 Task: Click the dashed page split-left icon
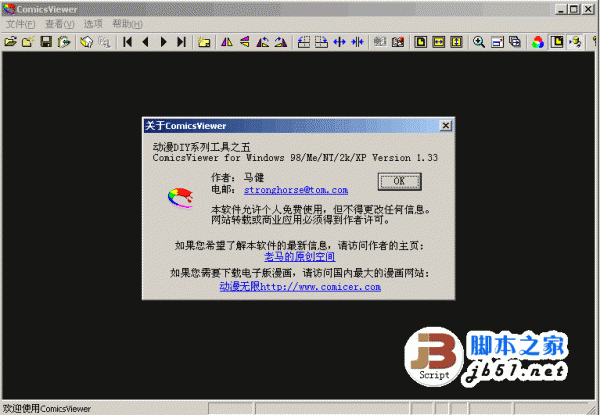tap(303, 42)
